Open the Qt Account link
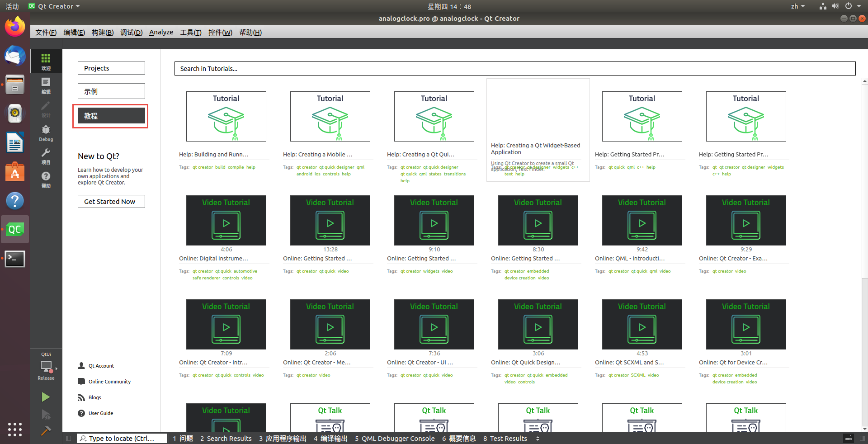 pos(96,366)
